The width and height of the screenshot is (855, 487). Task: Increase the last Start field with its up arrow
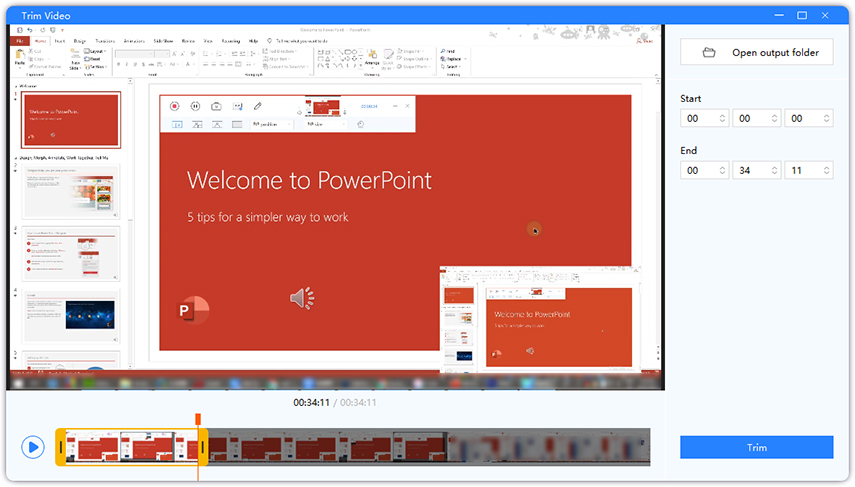pos(827,116)
